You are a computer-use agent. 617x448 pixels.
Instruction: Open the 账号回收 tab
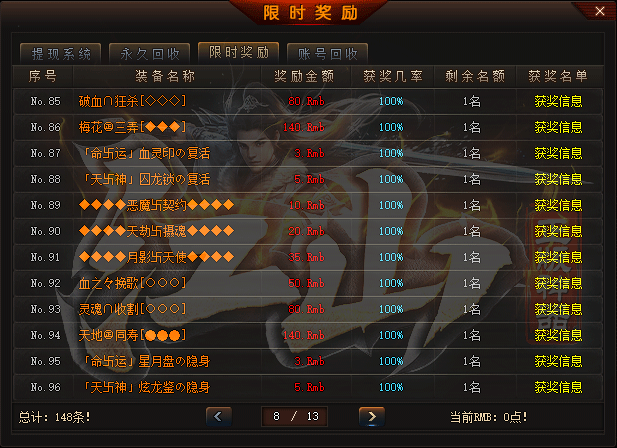(x=327, y=54)
